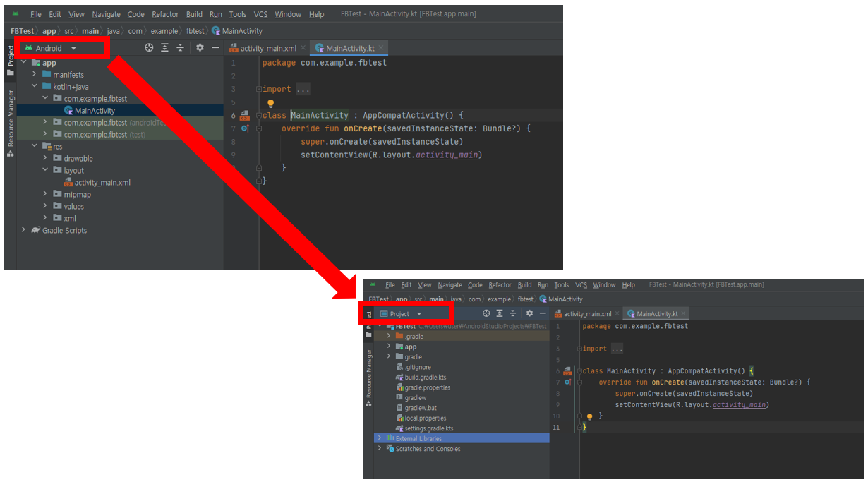The height and width of the screenshot is (482, 868).
Task: Open the Refactor menu in upper window
Action: [x=165, y=14]
